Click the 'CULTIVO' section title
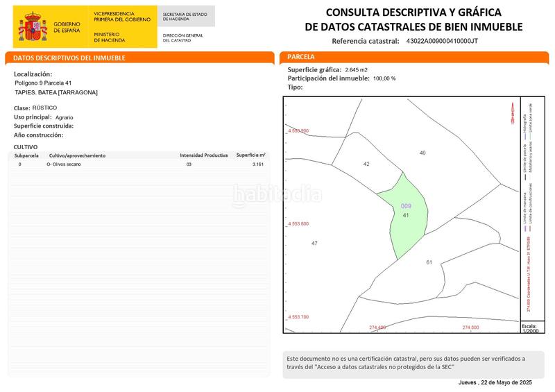The height and width of the screenshot is (392, 555). pyautogui.click(x=26, y=147)
